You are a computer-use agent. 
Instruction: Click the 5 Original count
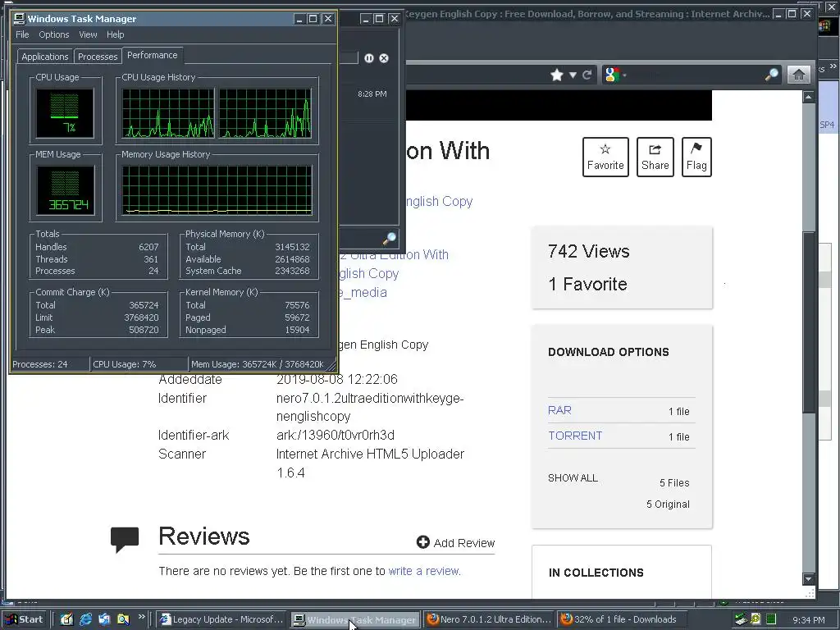pos(668,504)
